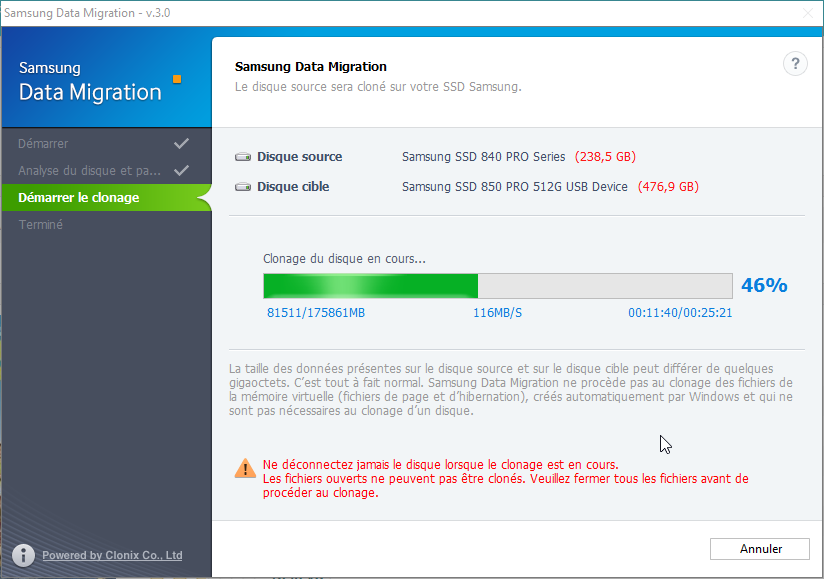Click the Disque source drive icon
Viewport: 824px width, 579px height.
243,157
